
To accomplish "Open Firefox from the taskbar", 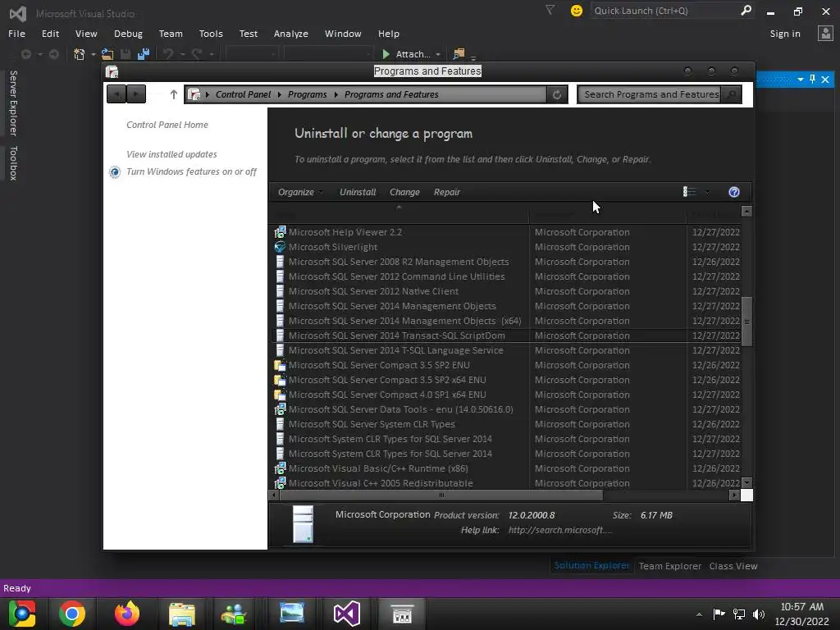I will [x=127, y=614].
